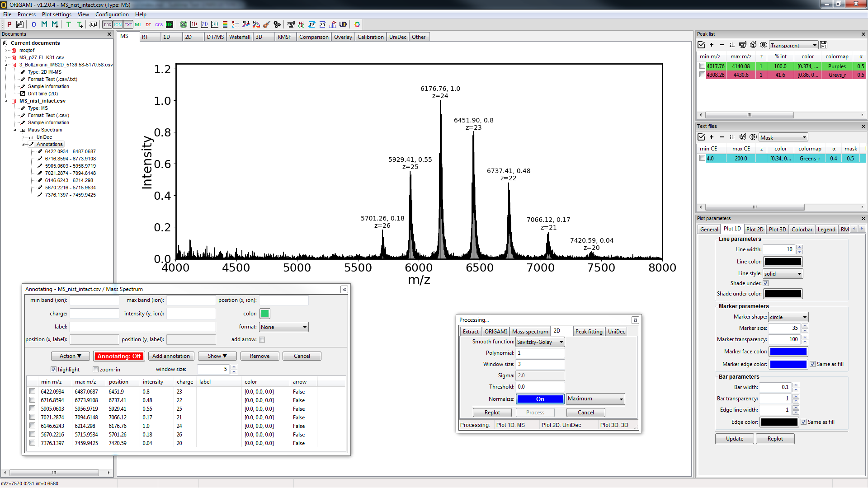Open the Smooth function Savitzky-Golay dropdown

540,342
